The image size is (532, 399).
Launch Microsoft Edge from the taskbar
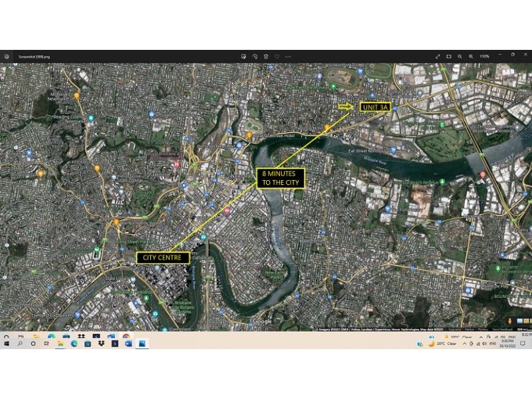(x=74, y=344)
